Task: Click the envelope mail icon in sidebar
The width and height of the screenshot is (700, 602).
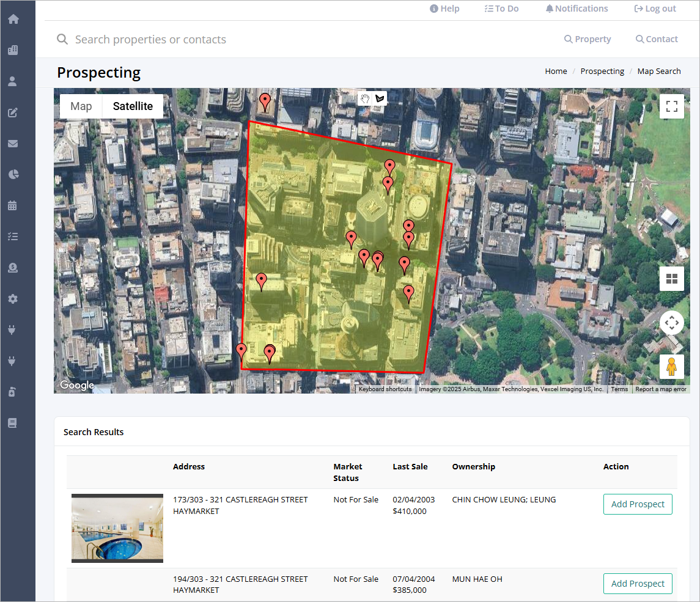Action: click(13, 143)
